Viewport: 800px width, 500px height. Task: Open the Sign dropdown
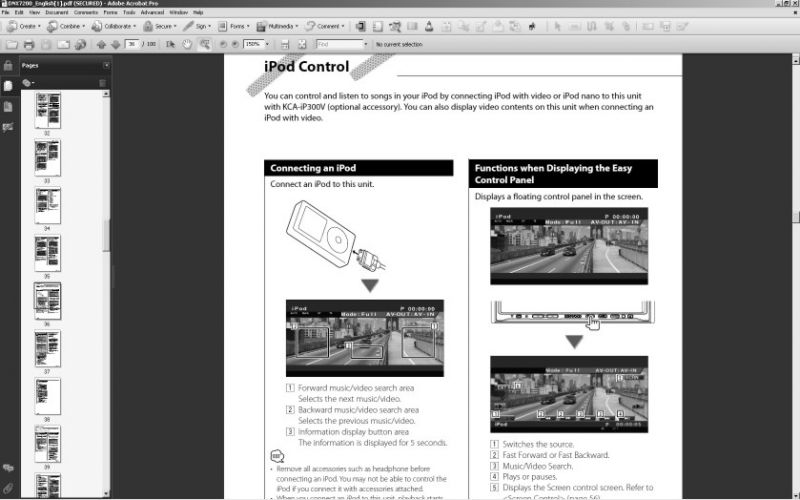point(196,26)
